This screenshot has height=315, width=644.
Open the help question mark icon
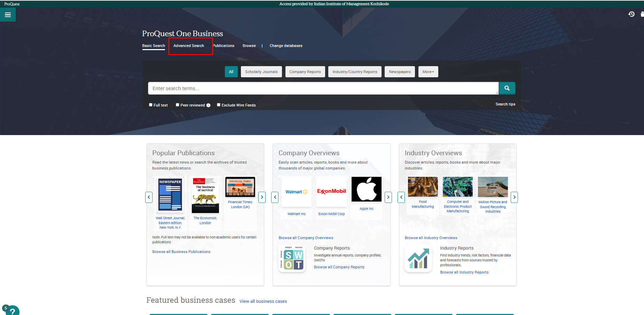click(x=13, y=311)
